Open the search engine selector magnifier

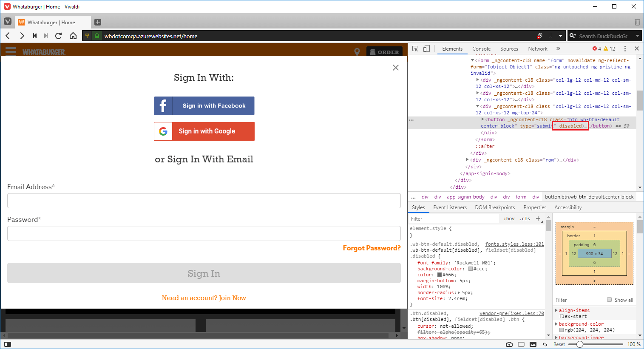click(x=573, y=36)
